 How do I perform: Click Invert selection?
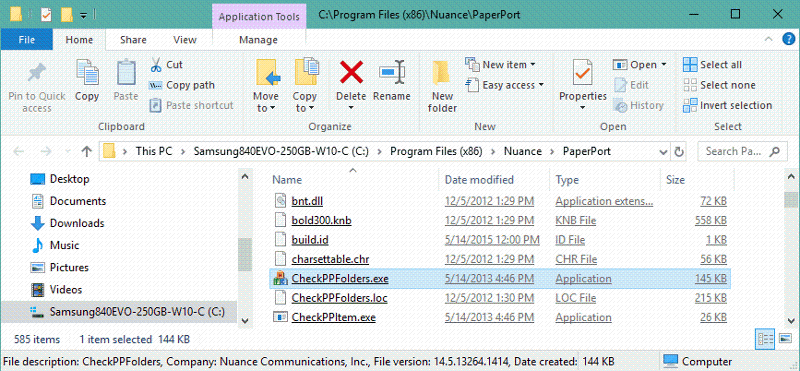click(728, 106)
